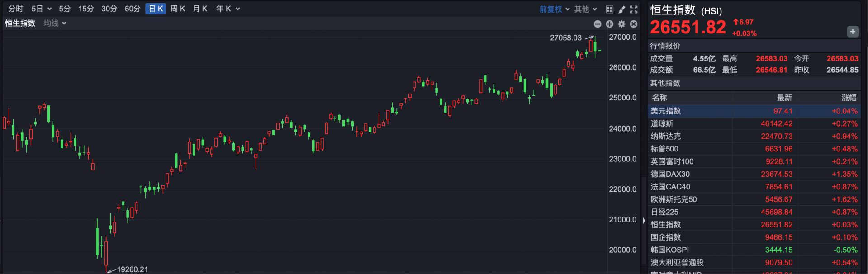Open chart settings gear icon
This screenshot has height=274, width=868.
[621, 24]
